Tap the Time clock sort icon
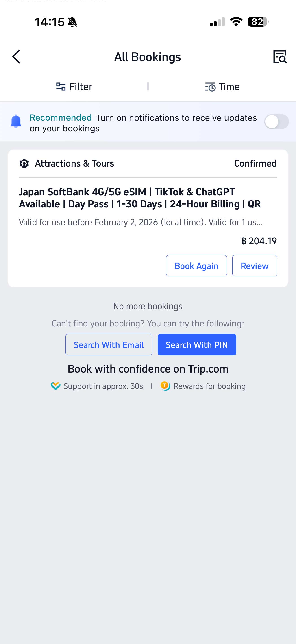 [210, 87]
